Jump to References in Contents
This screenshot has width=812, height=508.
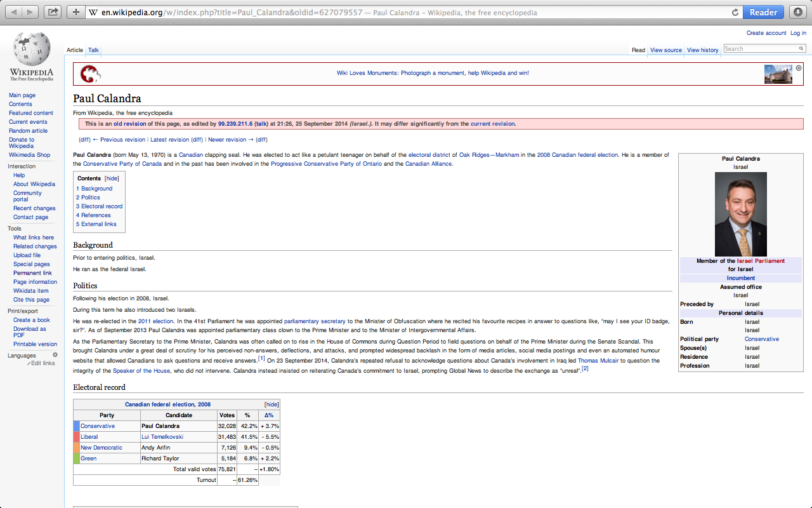coord(94,215)
